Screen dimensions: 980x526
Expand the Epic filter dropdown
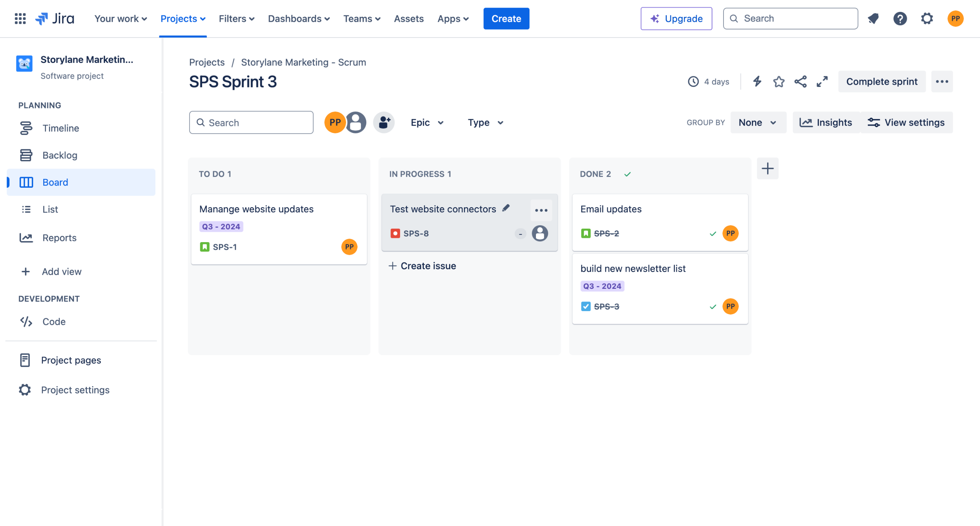427,123
